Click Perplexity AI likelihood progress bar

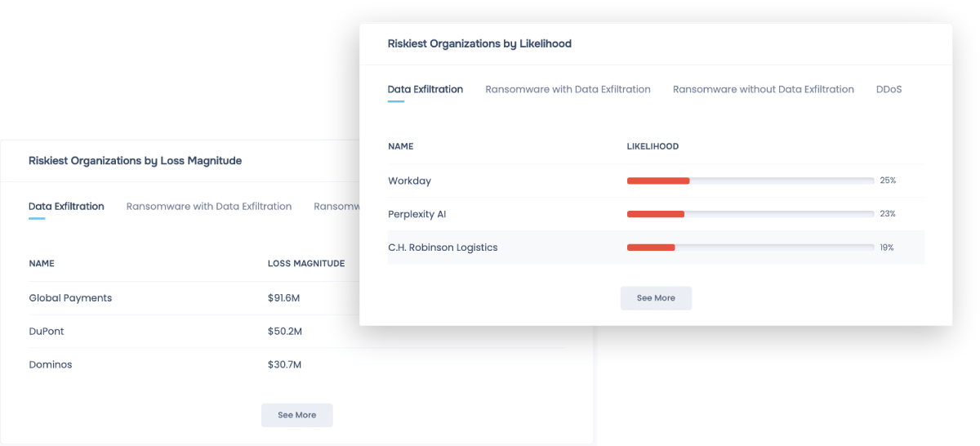[x=750, y=214]
